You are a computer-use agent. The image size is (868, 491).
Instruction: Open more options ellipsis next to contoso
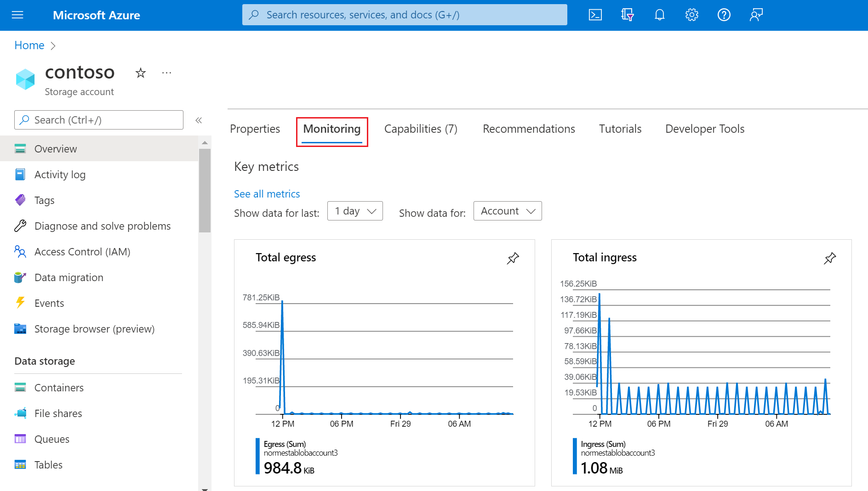(x=166, y=73)
